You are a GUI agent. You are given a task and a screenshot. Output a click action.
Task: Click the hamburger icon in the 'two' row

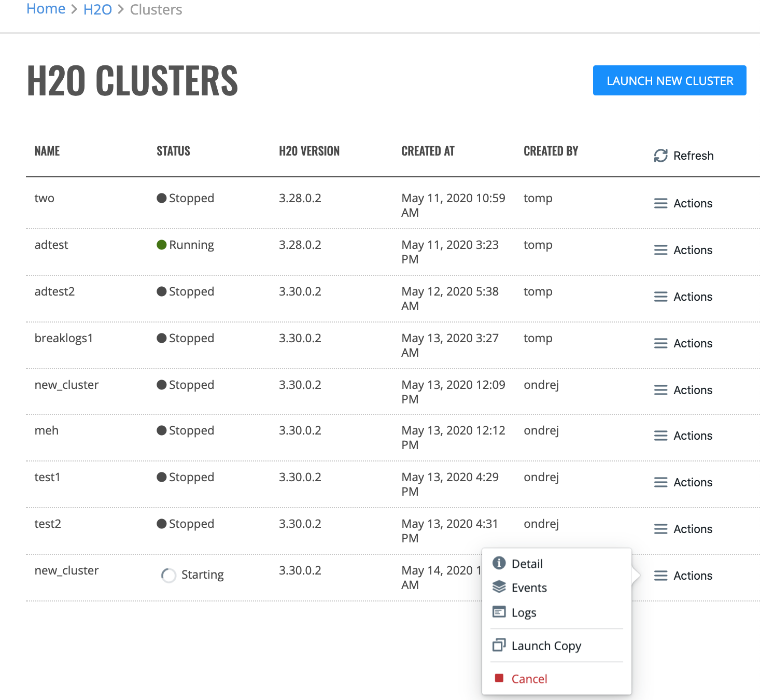click(660, 203)
